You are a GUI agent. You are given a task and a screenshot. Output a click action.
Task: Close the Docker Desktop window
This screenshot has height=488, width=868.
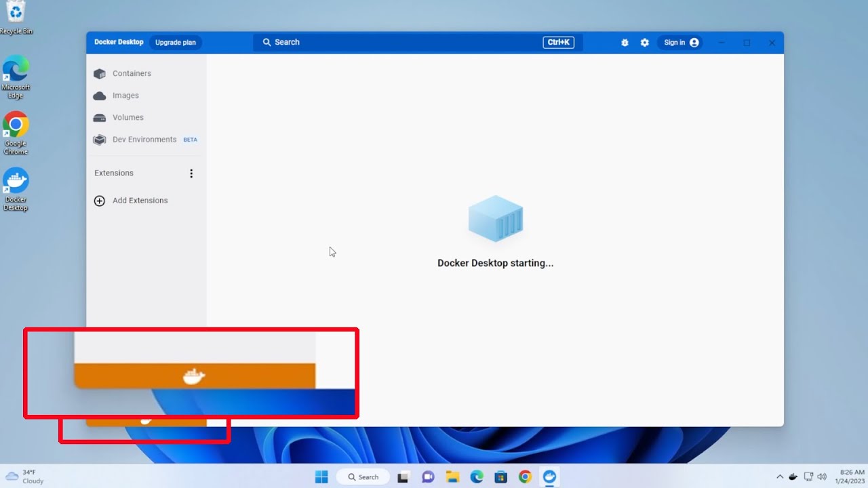[x=772, y=43]
